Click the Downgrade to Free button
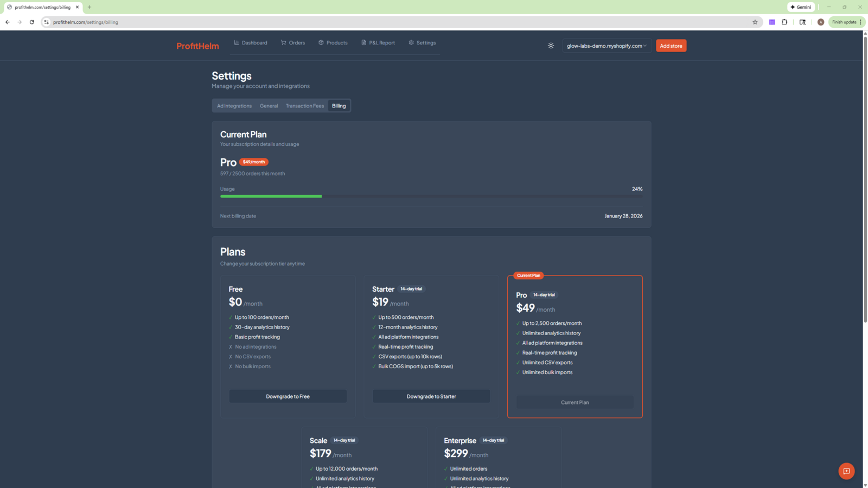 288,396
